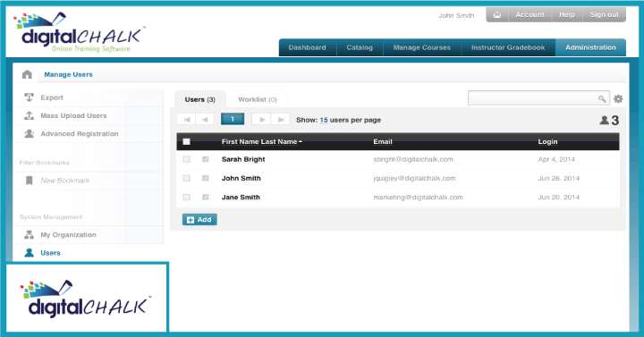Open the My Organization link

pyautogui.click(x=68, y=235)
